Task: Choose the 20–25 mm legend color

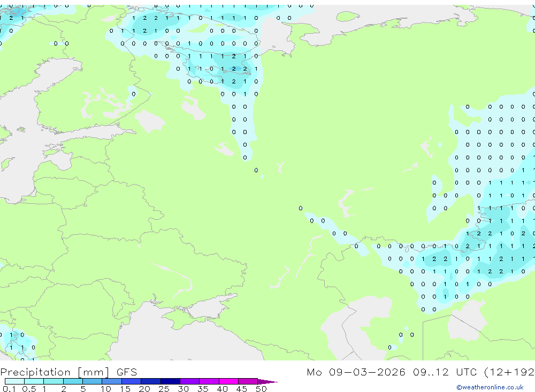Action: click(x=150, y=381)
